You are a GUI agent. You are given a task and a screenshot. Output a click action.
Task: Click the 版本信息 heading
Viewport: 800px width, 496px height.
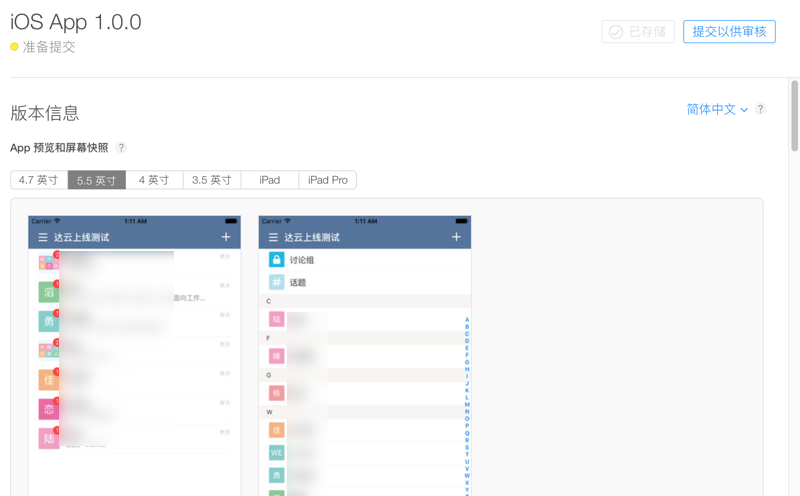tap(45, 113)
